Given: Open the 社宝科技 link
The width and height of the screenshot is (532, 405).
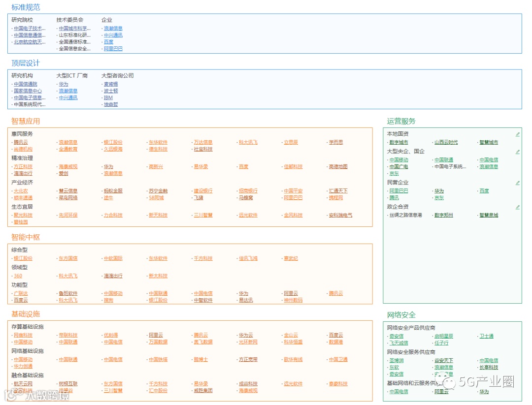Looking at the screenshot, I should [x=203, y=149].
